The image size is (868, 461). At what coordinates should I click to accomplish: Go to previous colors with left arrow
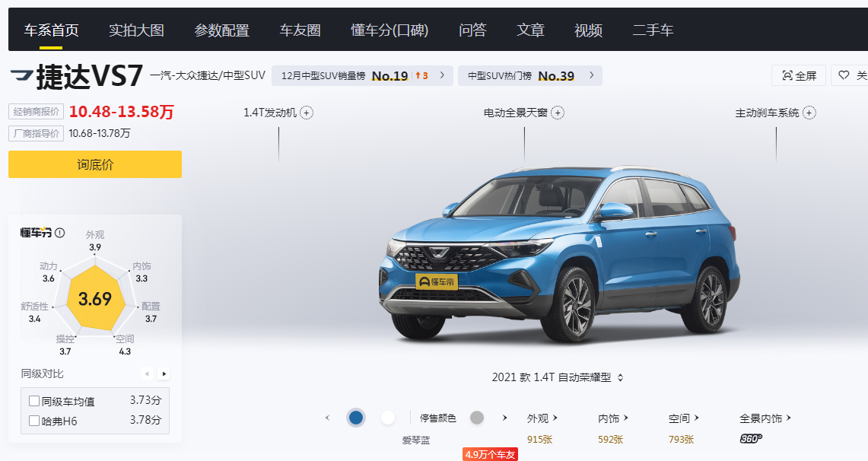[327, 418]
